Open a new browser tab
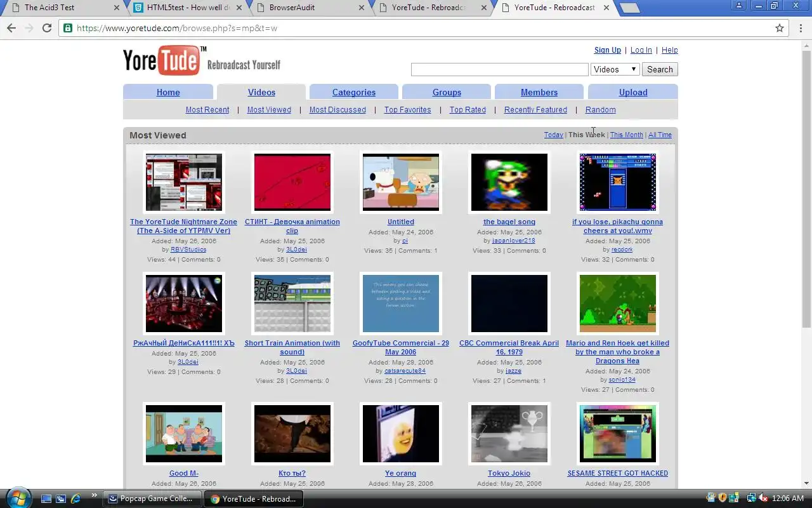Image resolution: width=812 pixels, height=508 pixels. [629, 8]
